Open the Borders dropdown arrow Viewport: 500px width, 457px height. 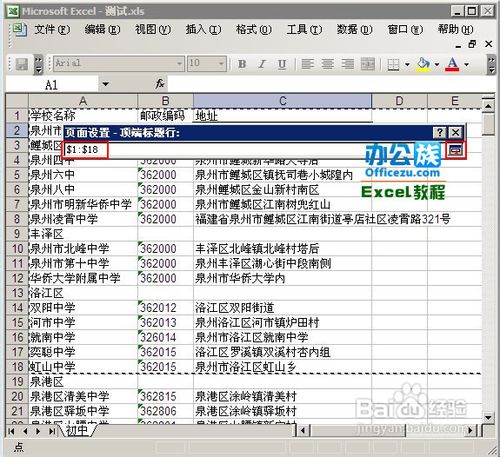coord(407,64)
